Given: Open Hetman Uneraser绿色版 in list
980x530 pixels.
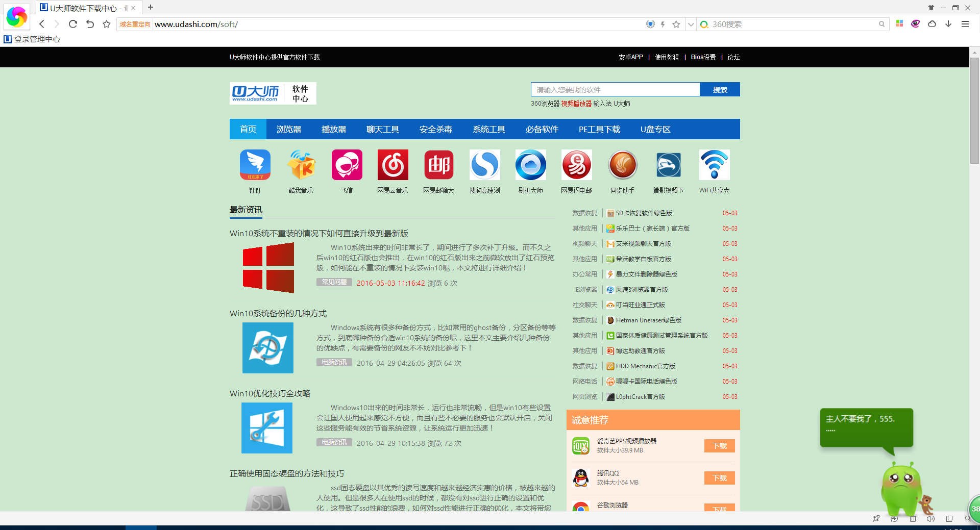Looking at the screenshot, I should point(648,320).
